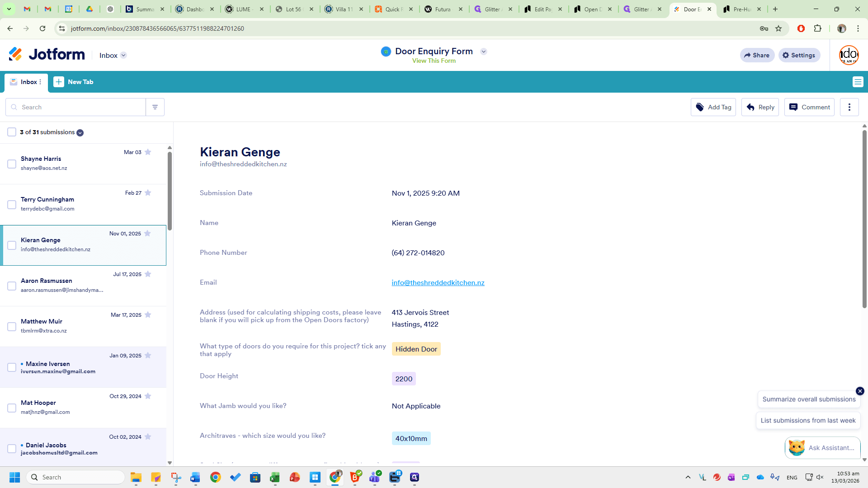The width and height of the screenshot is (868, 488).
Task: Expand the Inbox dropdown next to Jotform logo
Action: tap(123, 55)
